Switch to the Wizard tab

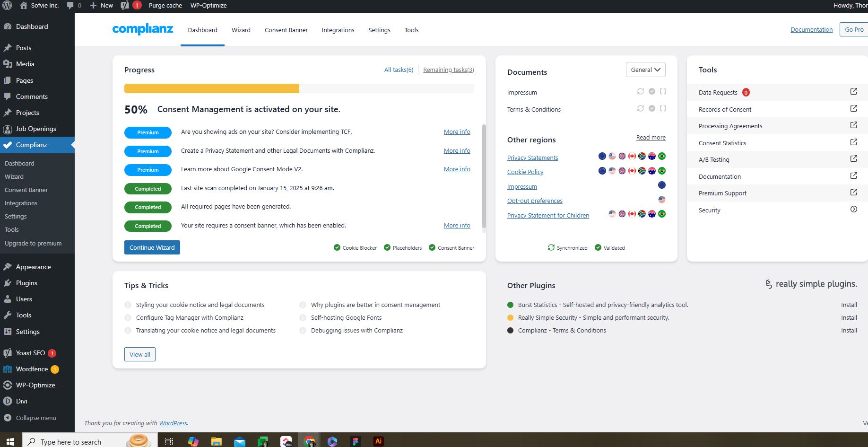(x=241, y=30)
